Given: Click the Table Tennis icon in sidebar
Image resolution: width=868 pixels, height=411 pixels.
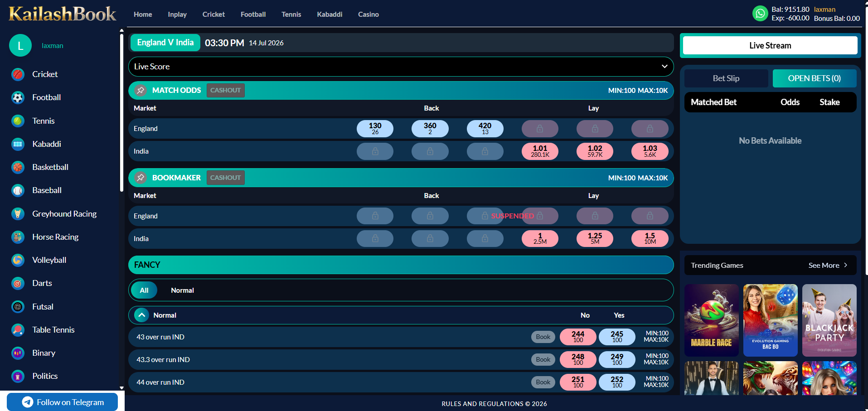Looking at the screenshot, I should (x=18, y=330).
